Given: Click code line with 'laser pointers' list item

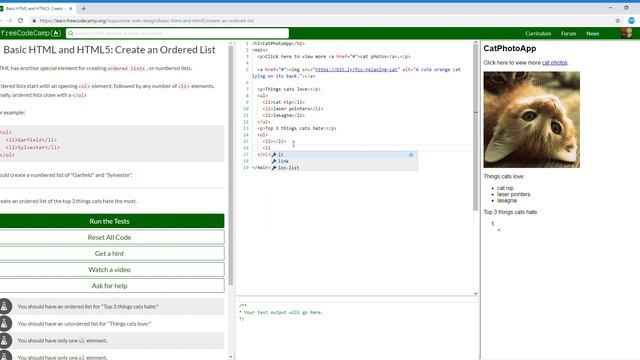Looking at the screenshot, I should click(293, 109).
